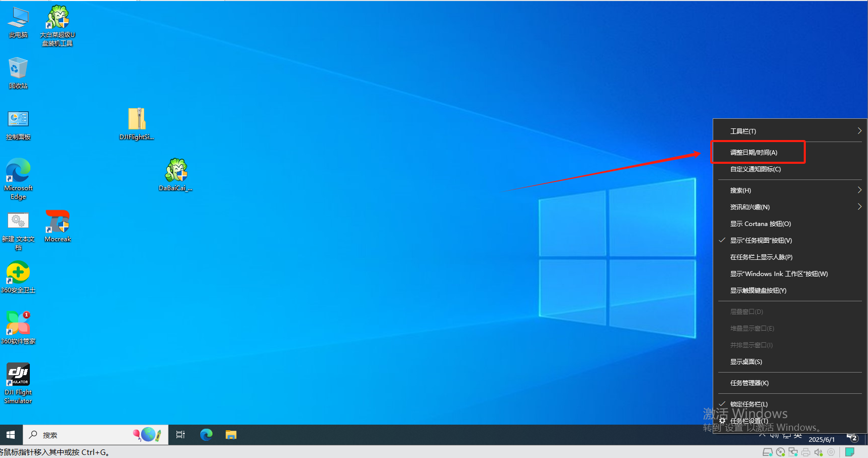Click the VM network adapter status icon

click(793, 452)
